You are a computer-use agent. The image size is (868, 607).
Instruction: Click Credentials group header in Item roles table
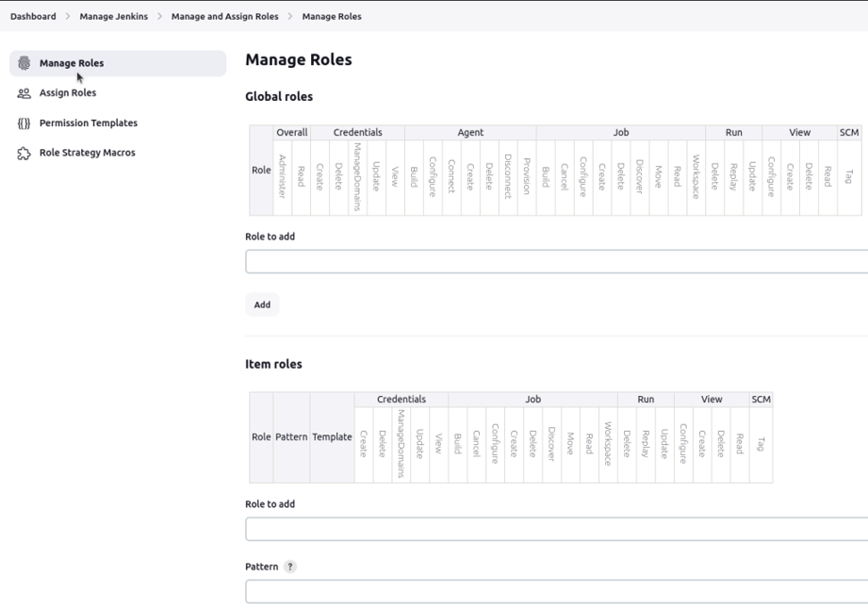tap(401, 400)
